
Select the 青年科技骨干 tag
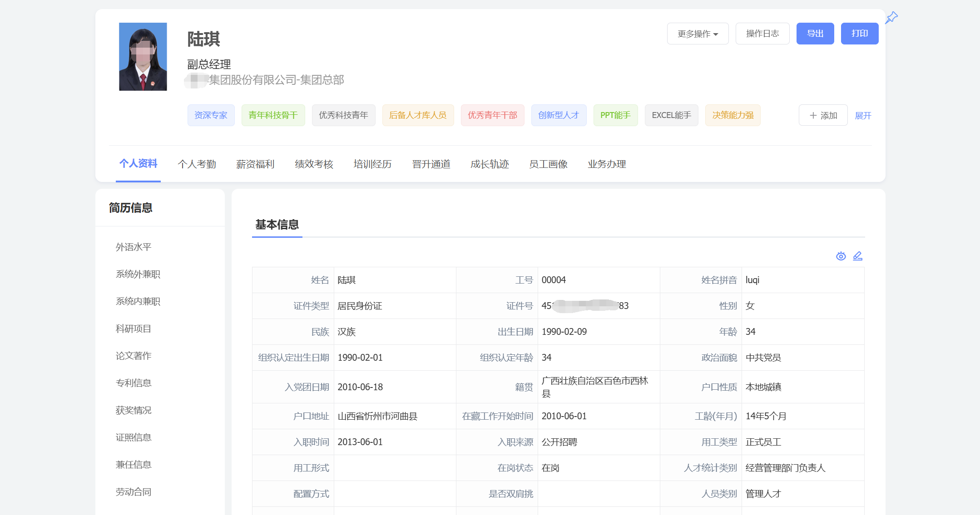point(273,115)
